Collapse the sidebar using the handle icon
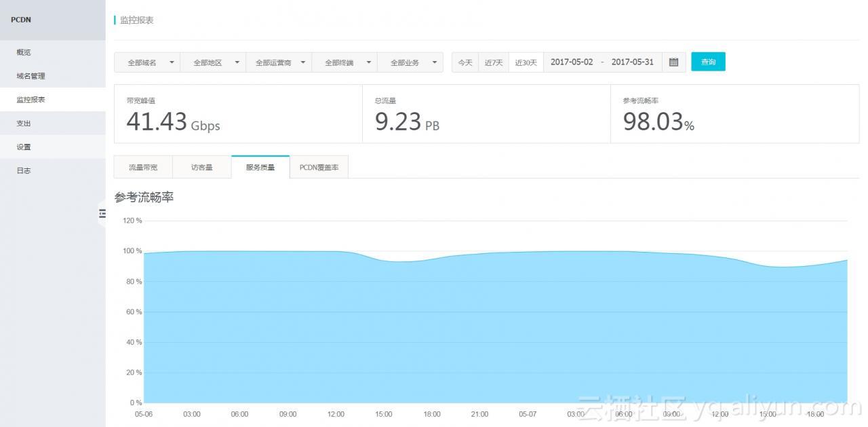Screen dimensions: 868x427 (102, 213)
